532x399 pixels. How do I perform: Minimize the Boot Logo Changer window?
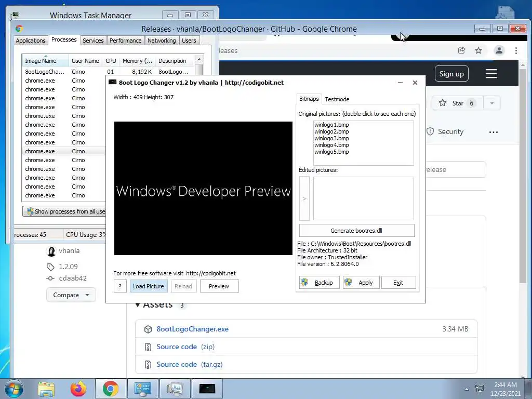pyautogui.click(x=401, y=83)
